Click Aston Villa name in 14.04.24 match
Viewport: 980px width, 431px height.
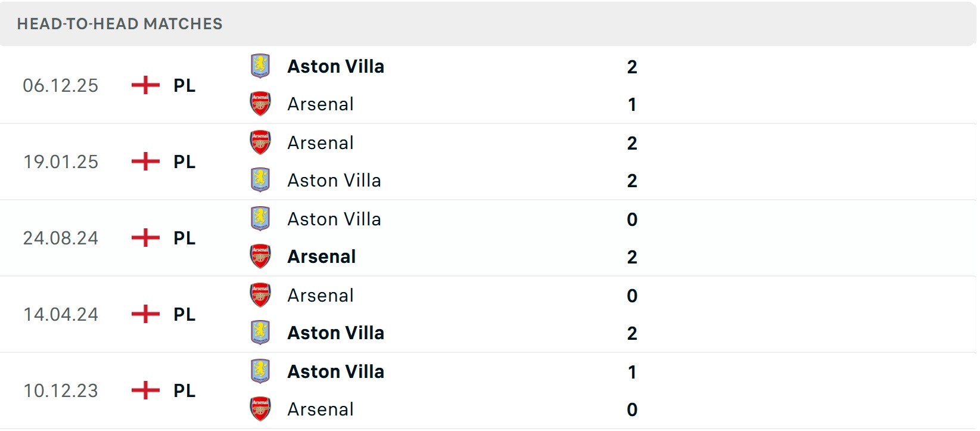[x=335, y=333]
